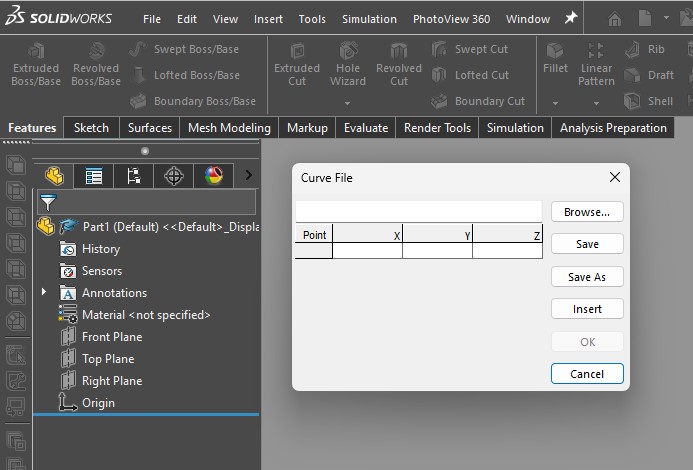The width and height of the screenshot is (693, 470).
Task: Open the Insert menu
Action: (x=268, y=19)
